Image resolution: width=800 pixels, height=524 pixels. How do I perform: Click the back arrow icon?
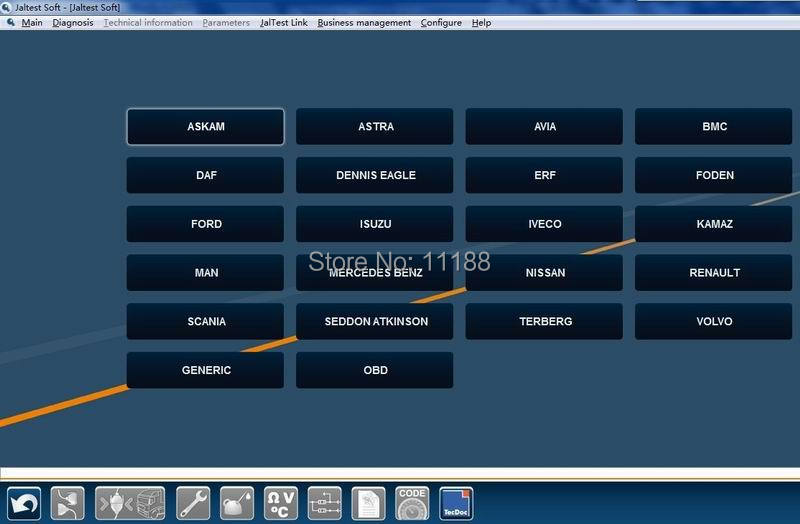[24, 503]
